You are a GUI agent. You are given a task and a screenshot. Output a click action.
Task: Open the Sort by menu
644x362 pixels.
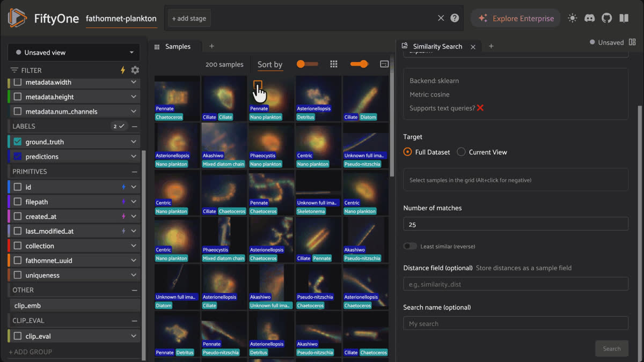[x=270, y=64]
